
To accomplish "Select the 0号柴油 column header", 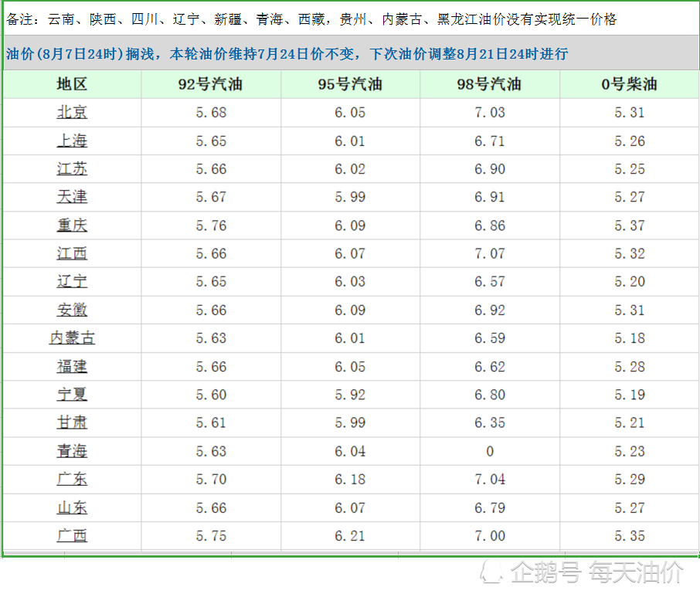I will tap(630, 84).
